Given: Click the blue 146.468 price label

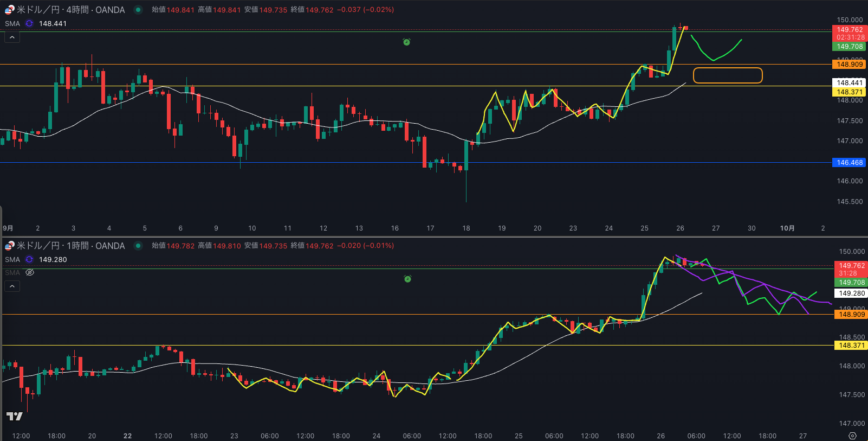Looking at the screenshot, I should tap(849, 163).
